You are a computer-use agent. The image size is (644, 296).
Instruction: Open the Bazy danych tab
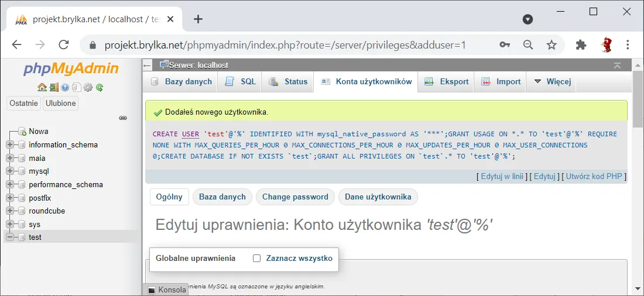pyautogui.click(x=181, y=82)
